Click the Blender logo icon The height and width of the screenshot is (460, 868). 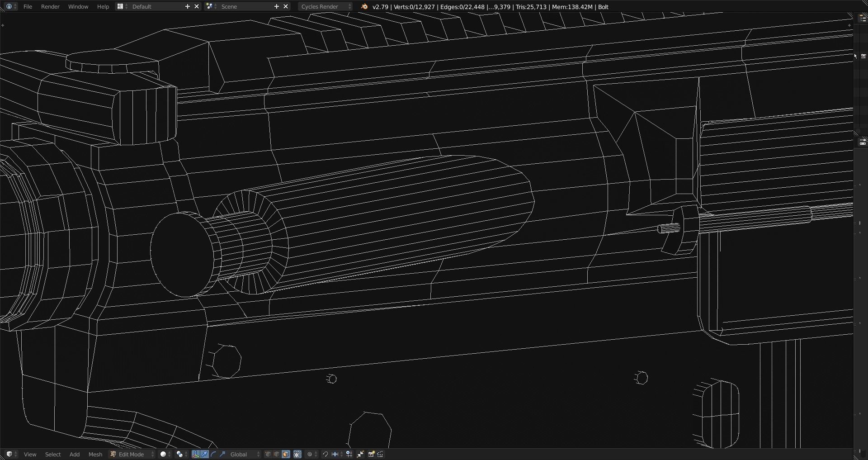[364, 6]
